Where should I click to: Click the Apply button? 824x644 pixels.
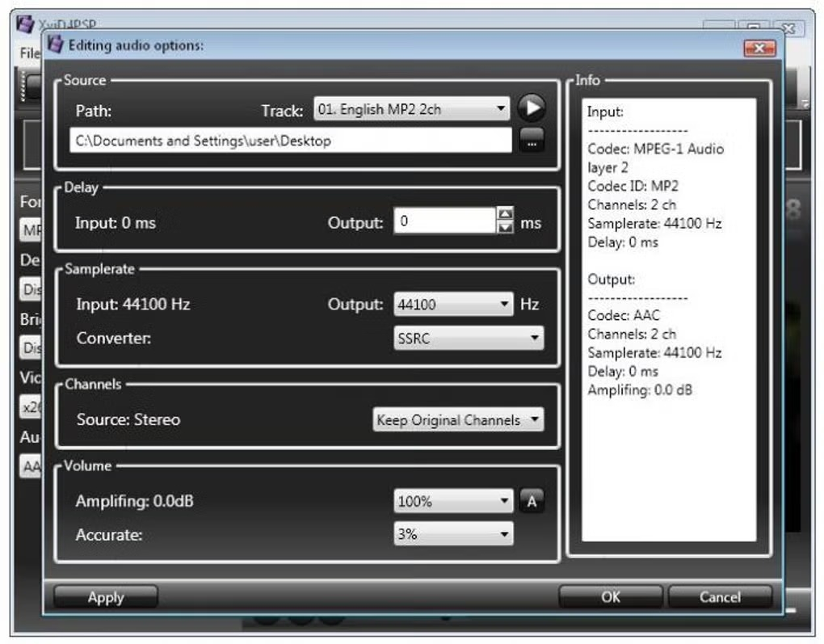(106, 597)
